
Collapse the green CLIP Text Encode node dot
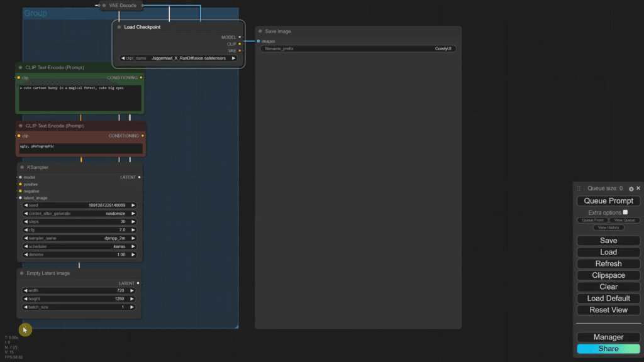click(x=21, y=67)
